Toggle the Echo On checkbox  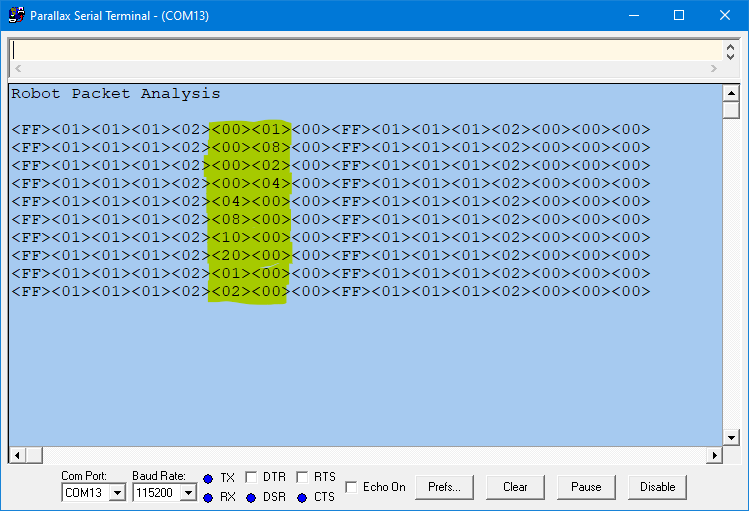tap(351, 487)
